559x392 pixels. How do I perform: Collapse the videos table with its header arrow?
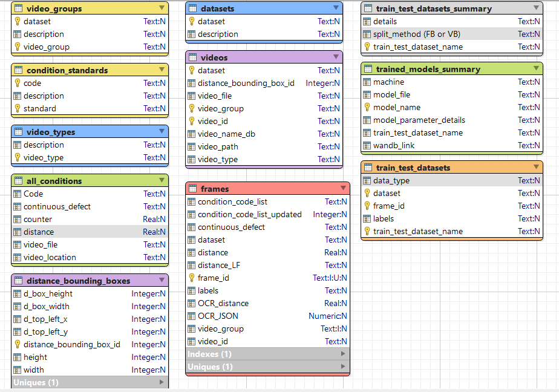(x=336, y=57)
